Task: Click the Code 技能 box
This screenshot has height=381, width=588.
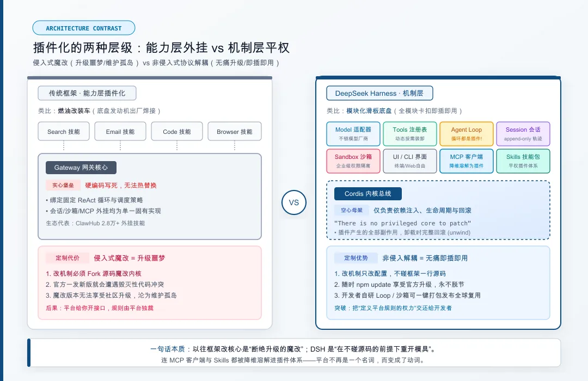Action: coord(176,132)
